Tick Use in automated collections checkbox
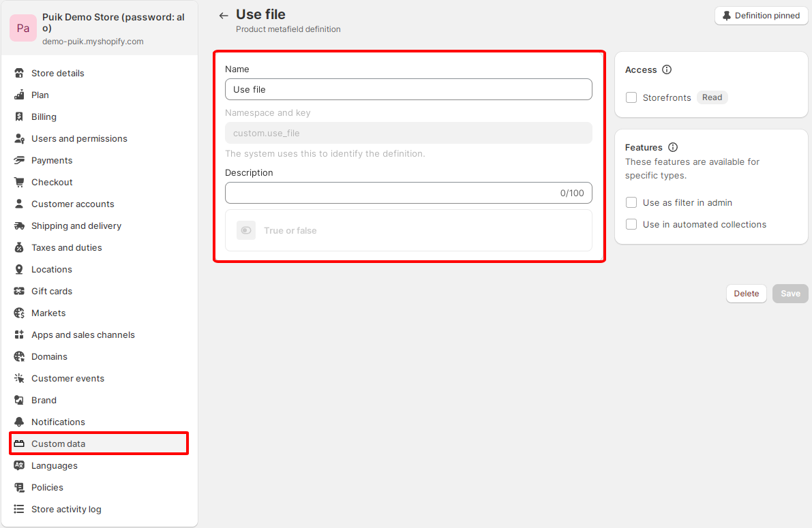Viewport: 812px width, 528px height. point(631,224)
